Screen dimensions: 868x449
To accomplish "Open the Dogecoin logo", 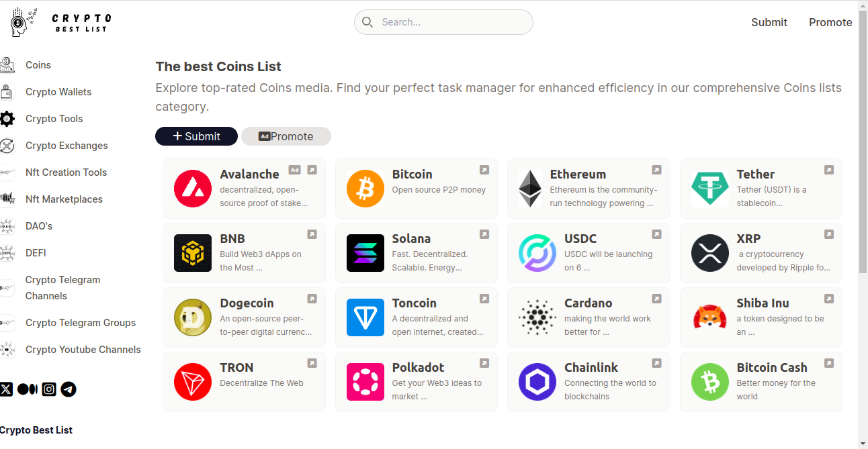I will pyautogui.click(x=193, y=317).
